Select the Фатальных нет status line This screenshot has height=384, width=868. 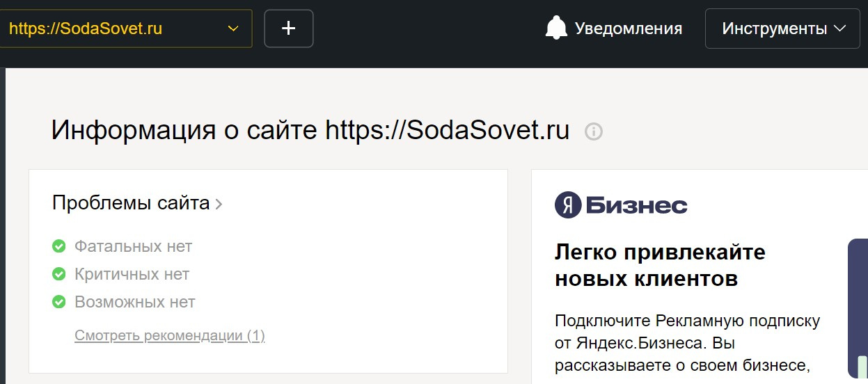click(133, 246)
